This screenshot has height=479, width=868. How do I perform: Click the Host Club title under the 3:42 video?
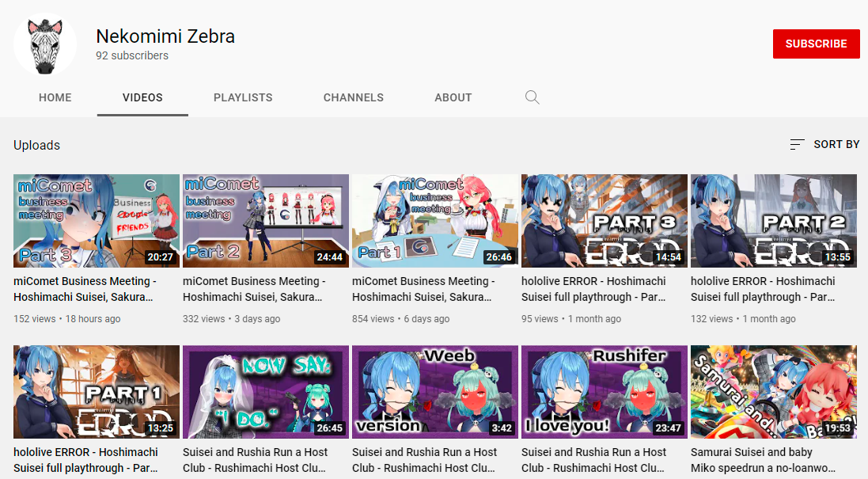(425, 460)
